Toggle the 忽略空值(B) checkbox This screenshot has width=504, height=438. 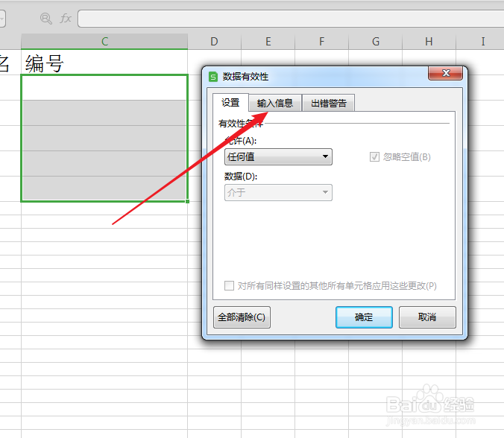[374, 156]
